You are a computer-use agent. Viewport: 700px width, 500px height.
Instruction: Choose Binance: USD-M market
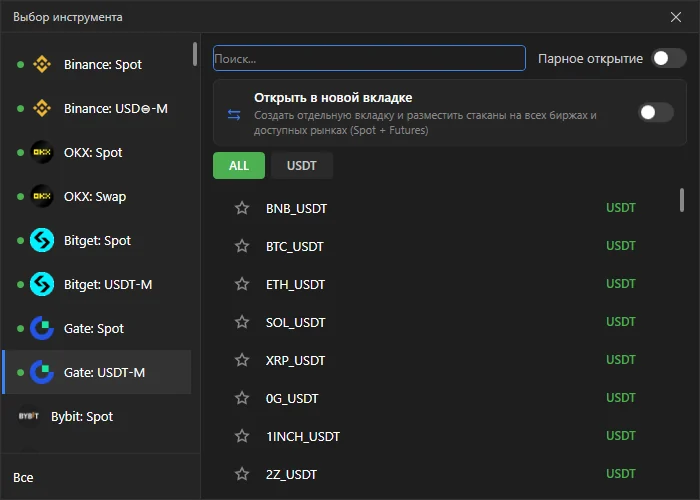[97, 108]
